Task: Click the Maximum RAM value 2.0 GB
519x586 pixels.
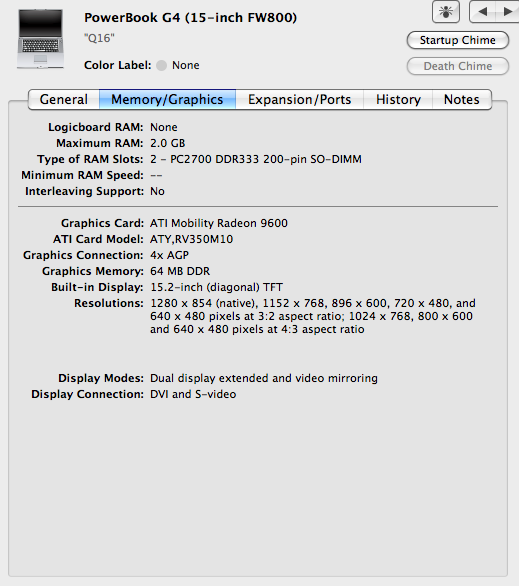Action: (x=167, y=143)
